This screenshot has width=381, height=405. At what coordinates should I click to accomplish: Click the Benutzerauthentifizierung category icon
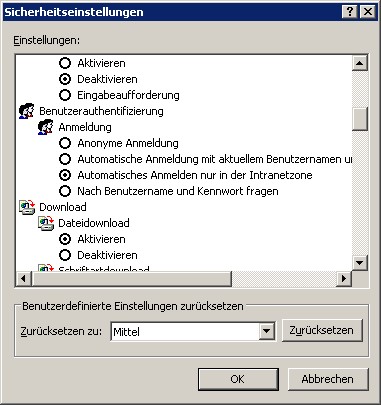point(27,111)
